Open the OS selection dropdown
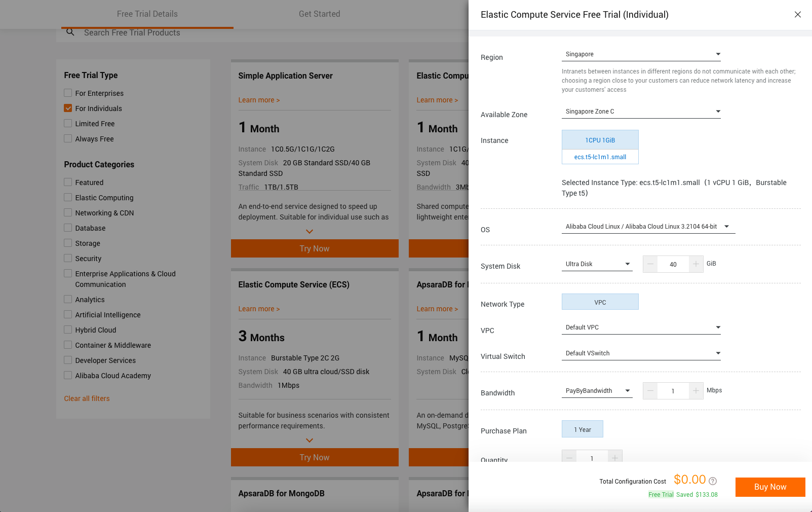Viewport: 812px width, 512px height. click(648, 227)
